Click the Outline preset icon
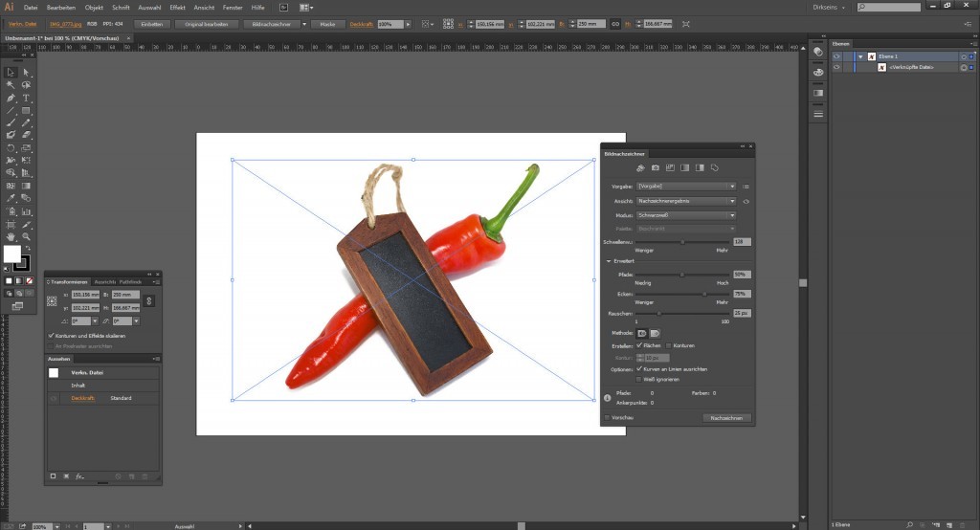The width and height of the screenshot is (980, 530). pos(715,167)
